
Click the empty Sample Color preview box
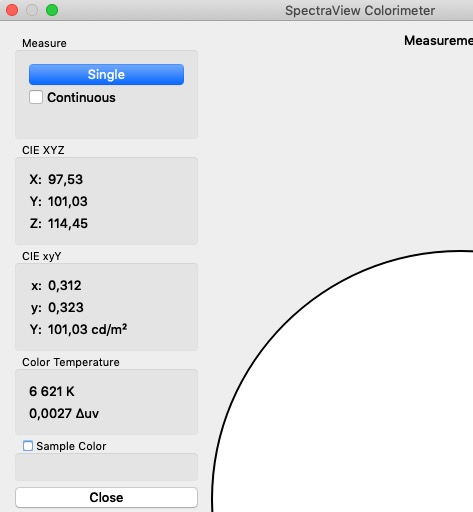coord(106,467)
